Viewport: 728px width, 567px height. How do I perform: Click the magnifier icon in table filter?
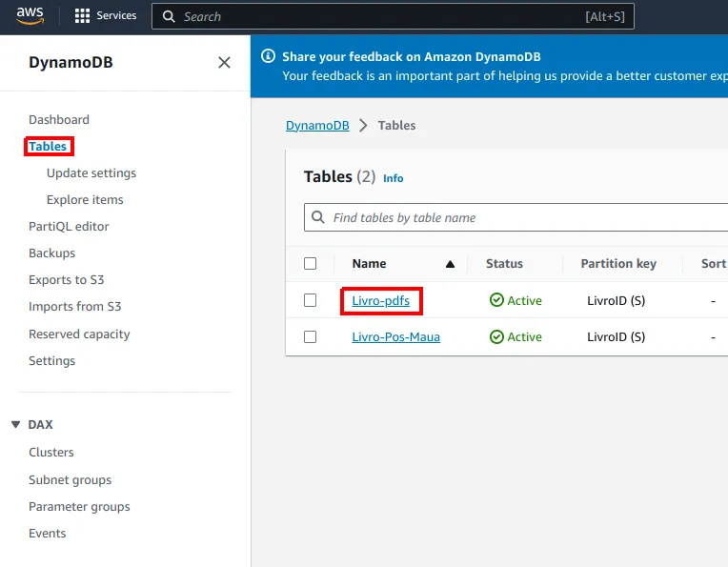318,217
